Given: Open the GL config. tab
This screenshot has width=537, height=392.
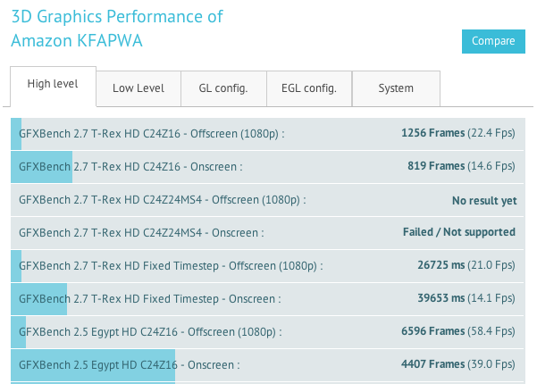Looking at the screenshot, I should [x=222, y=88].
